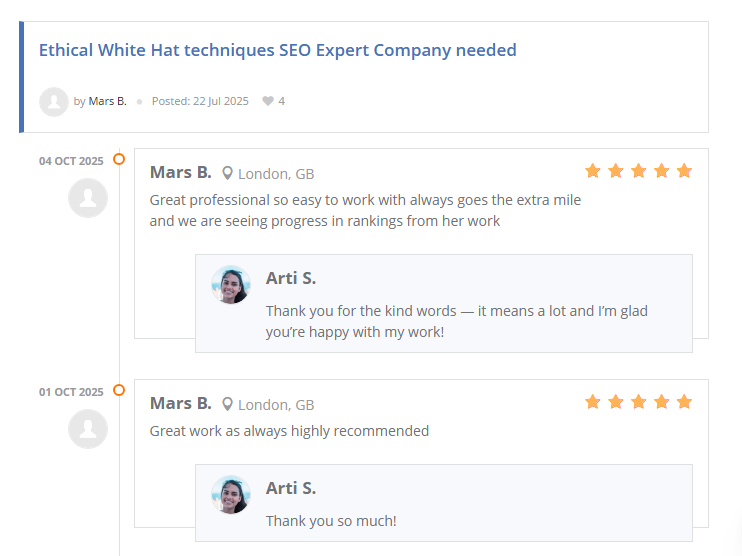Click the location pin in 01 Oct review
The image size is (742, 556).
tap(228, 404)
